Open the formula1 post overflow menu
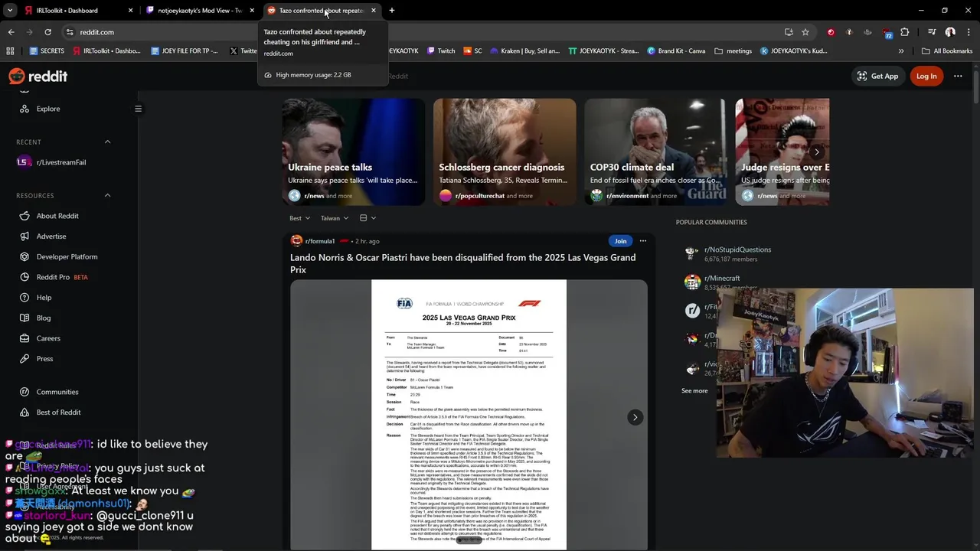 tap(643, 241)
